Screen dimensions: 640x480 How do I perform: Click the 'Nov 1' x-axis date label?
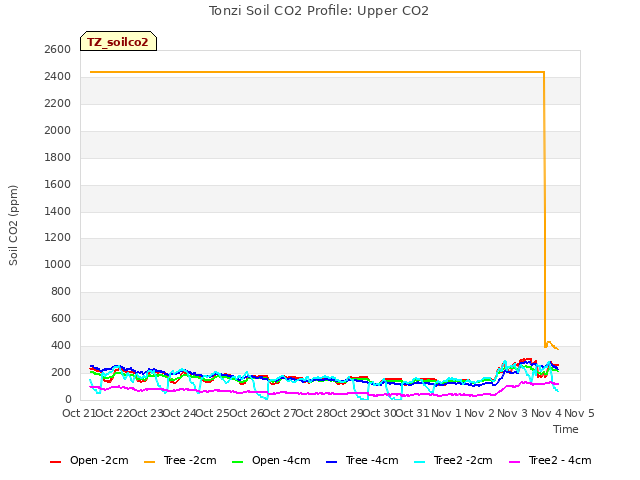[x=446, y=413]
